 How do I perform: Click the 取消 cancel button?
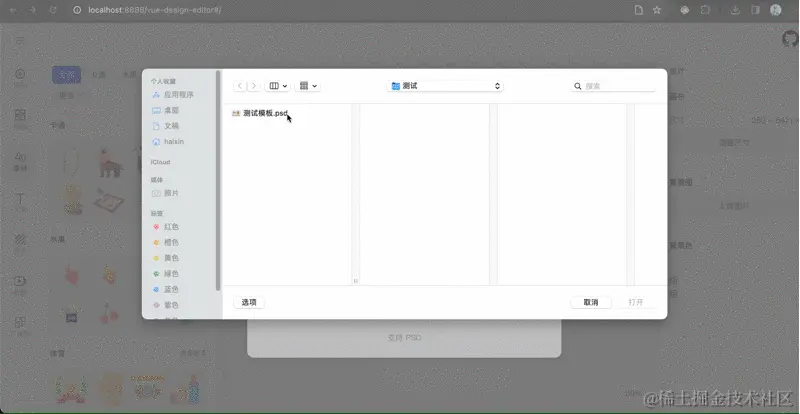pos(591,302)
